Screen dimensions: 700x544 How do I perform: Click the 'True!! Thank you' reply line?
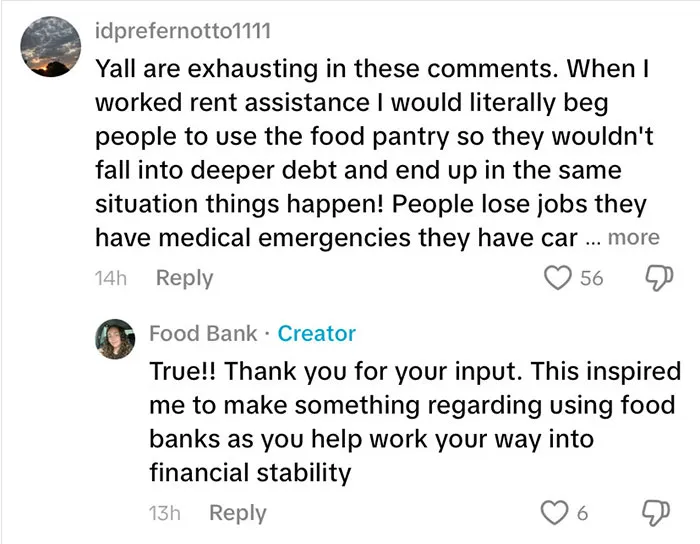click(415, 371)
